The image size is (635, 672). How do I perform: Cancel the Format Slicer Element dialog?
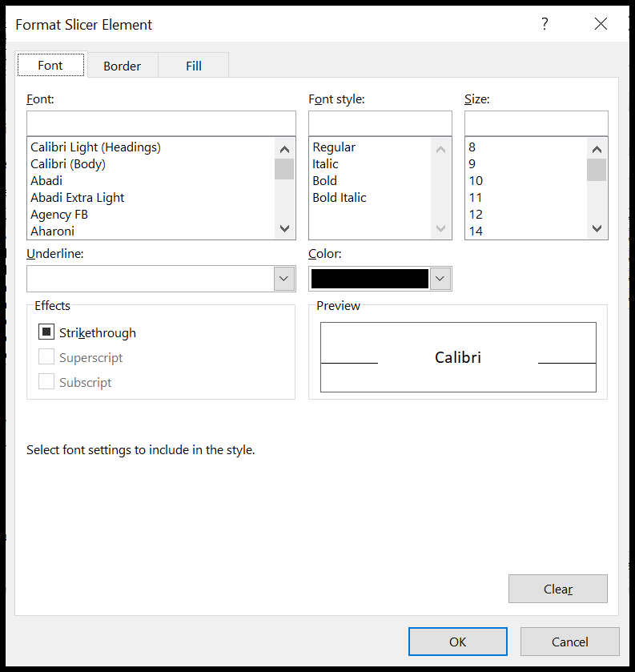tap(569, 641)
